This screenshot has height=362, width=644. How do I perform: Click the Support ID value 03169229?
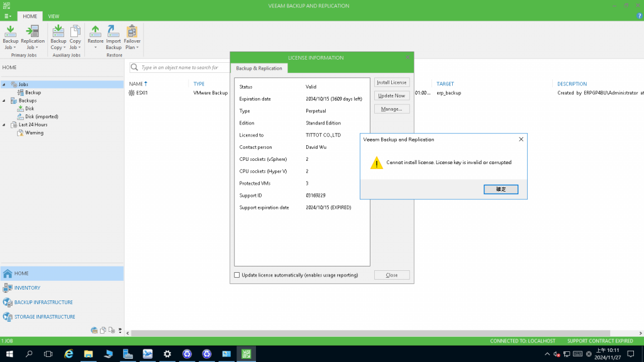coord(316,195)
